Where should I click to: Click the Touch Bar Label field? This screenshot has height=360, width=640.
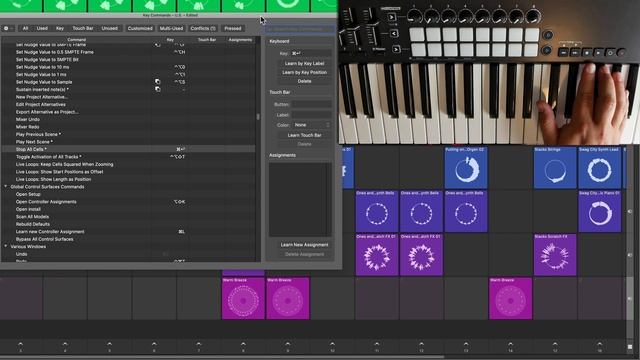click(311, 115)
